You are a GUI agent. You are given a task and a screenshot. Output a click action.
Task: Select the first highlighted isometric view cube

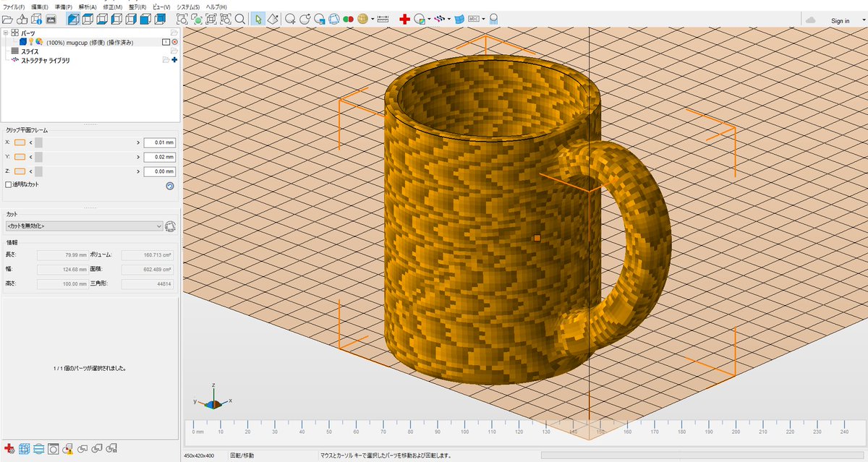74,20
